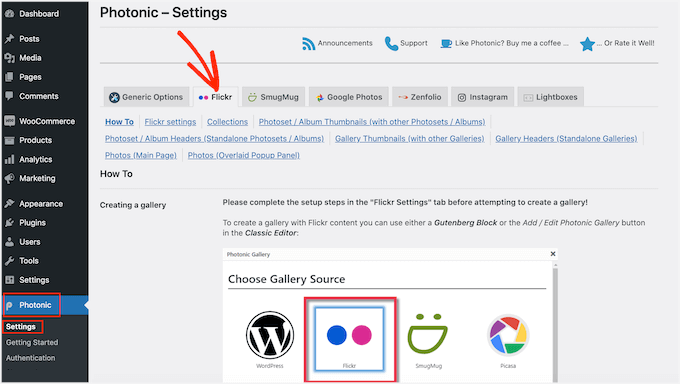Click the blue star rate icon

point(587,44)
